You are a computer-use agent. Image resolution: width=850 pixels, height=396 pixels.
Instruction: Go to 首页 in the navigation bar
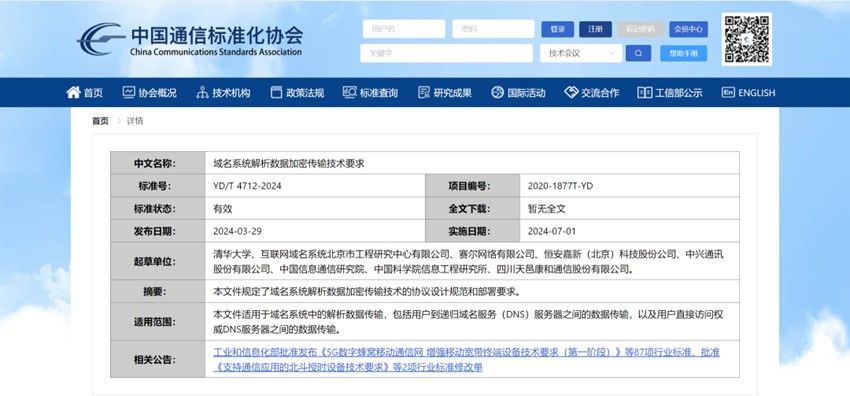click(x=84, y=93)
